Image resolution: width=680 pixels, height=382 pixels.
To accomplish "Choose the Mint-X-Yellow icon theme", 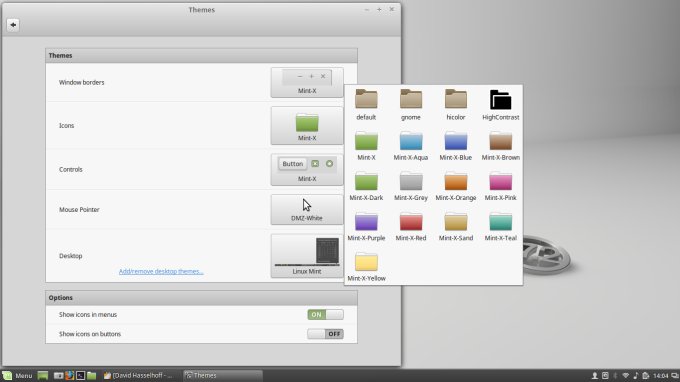I will [366, 266].
